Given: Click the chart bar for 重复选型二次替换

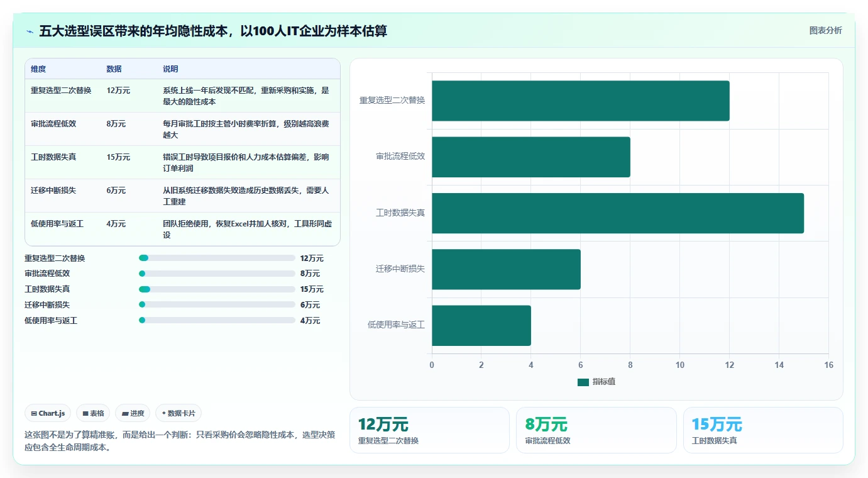Looking at the screenshot, I should pyautogui.click(x=580, y=101).
